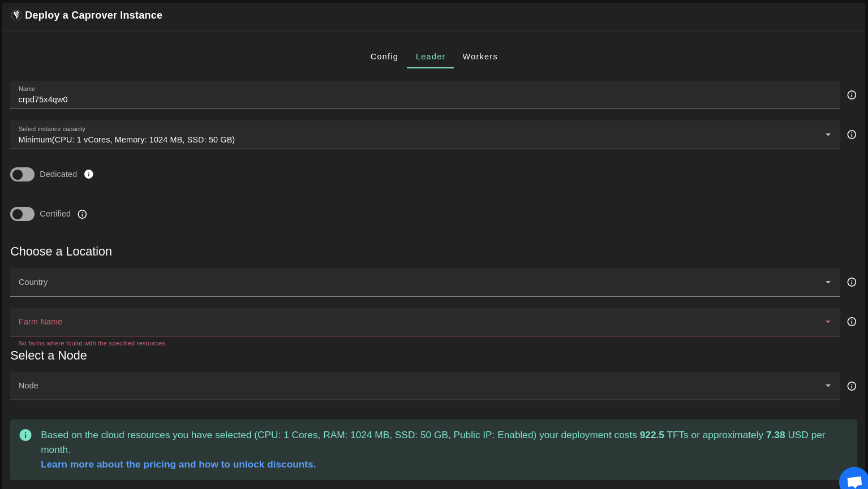Viewport: 868px width, 489px height.
Task: Open info icon beside Farm Name dropdown
Action: coord(852,322)
